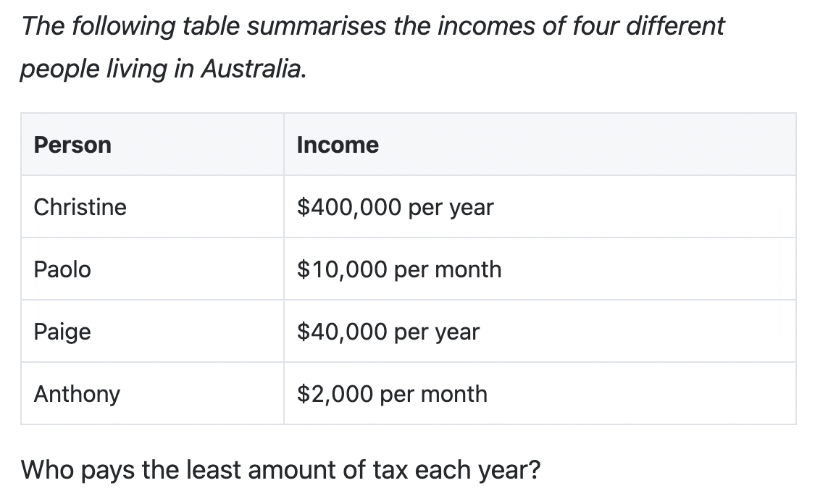The height and width of the screenshot is (504, 836).
Task: Click the text 'people living in Australia.'
Action: click(x=163, y=70)
